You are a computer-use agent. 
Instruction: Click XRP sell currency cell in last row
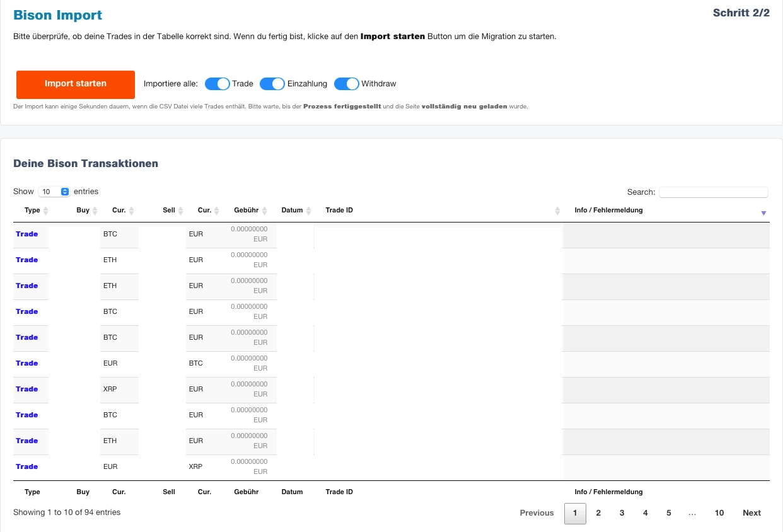click(195, 466)
